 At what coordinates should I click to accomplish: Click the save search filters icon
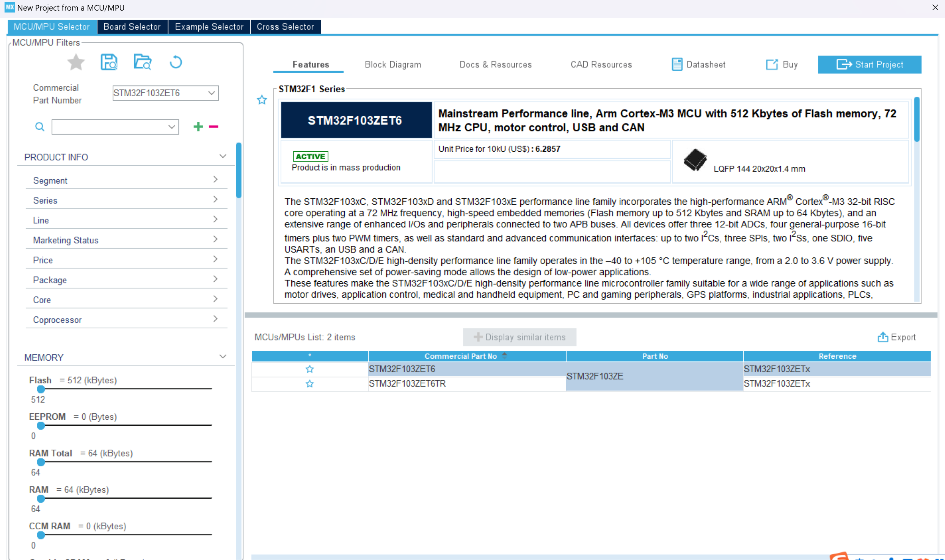[109, 62]
